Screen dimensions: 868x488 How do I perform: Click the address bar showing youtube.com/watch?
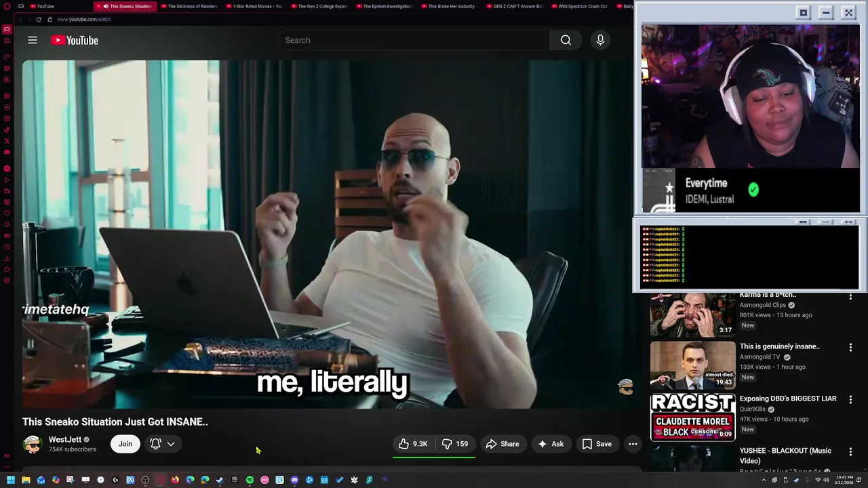click(x=84, y=19)
